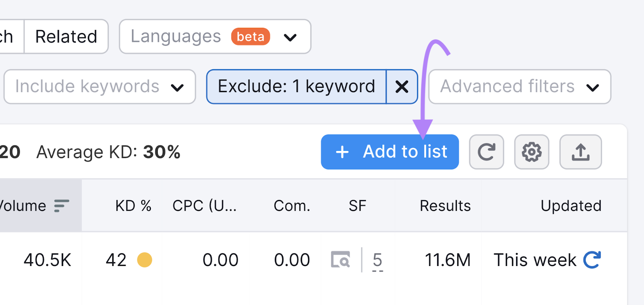This screenshot has height=305, width=644.
Task: Open the table settings gear
Action: [x=531, y=152]
